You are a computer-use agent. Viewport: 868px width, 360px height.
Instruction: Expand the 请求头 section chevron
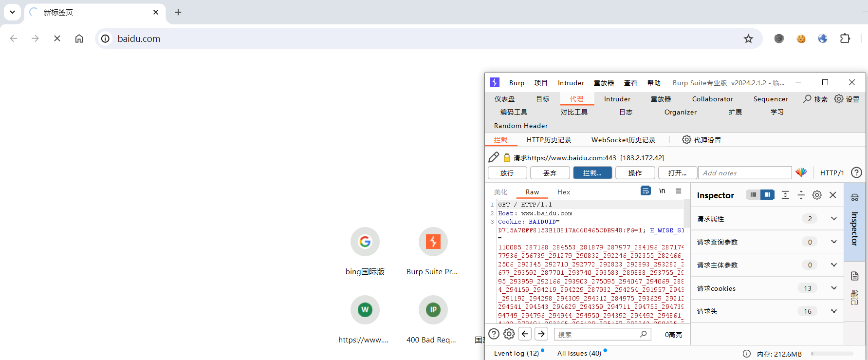[x=834, y=311]
